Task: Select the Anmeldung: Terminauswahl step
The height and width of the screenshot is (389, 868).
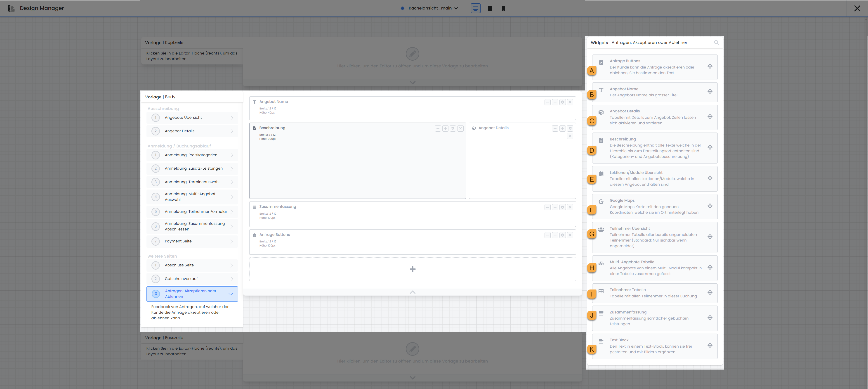Action: click(x=192, y=182)
